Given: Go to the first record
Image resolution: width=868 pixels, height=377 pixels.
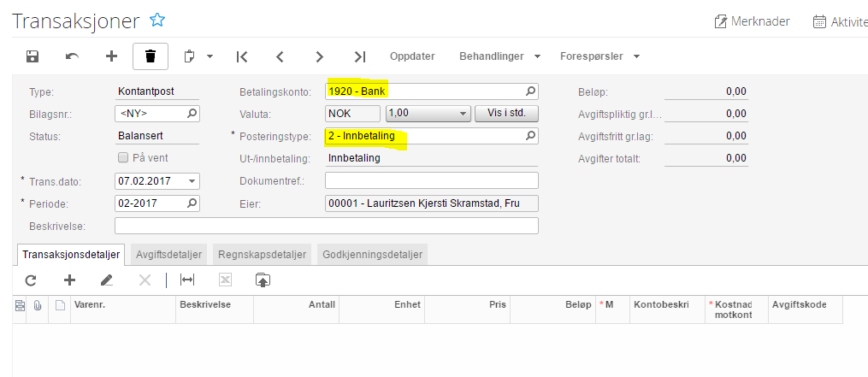Looking at the screenshot, I should [242, 56].
